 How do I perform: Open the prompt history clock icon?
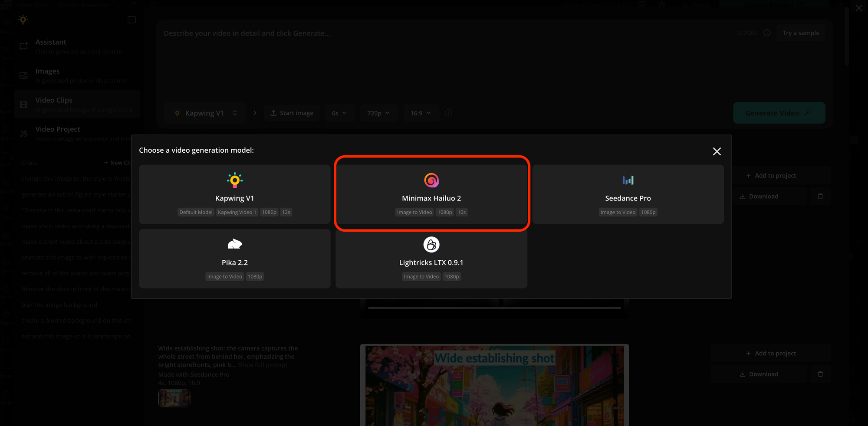(767, 33)
